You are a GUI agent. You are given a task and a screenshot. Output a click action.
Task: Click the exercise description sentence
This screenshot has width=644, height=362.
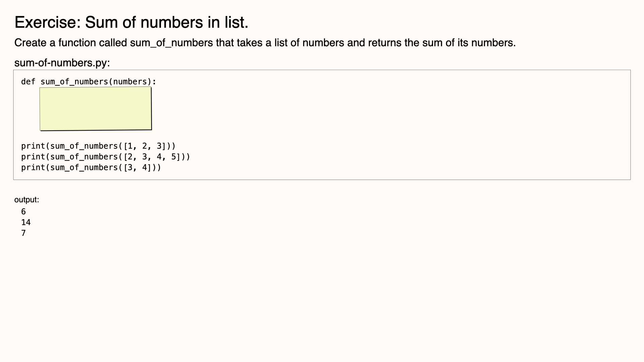point(265,43)
